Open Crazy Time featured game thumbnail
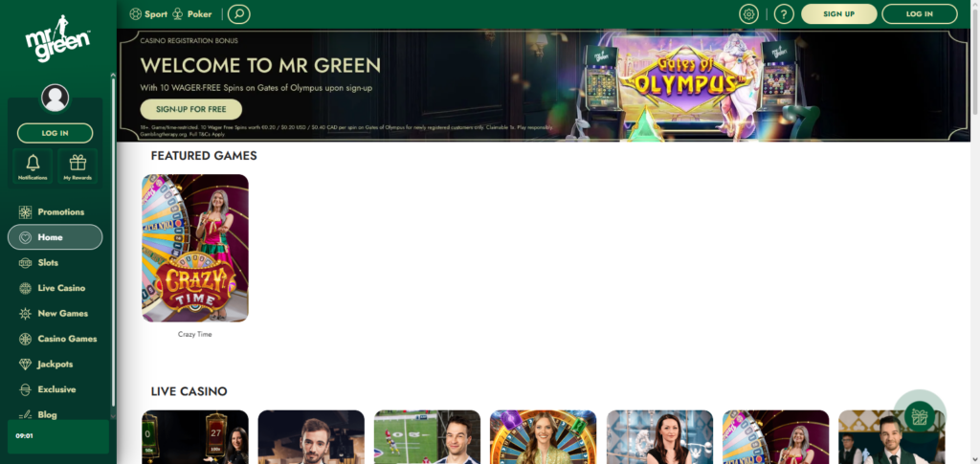Image resolution: width=980 pixels, height=464 pixels. click(x=195, y=248)
